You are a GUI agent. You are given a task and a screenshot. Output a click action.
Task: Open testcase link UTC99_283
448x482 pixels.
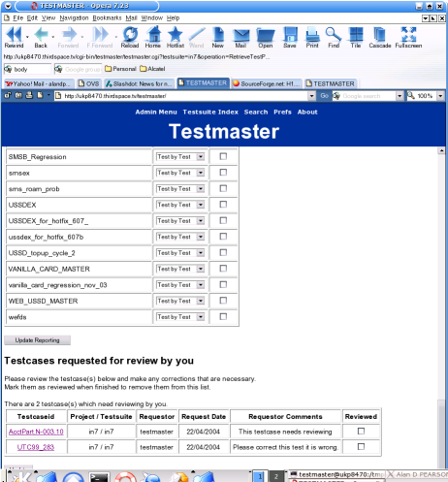point(36,447)
